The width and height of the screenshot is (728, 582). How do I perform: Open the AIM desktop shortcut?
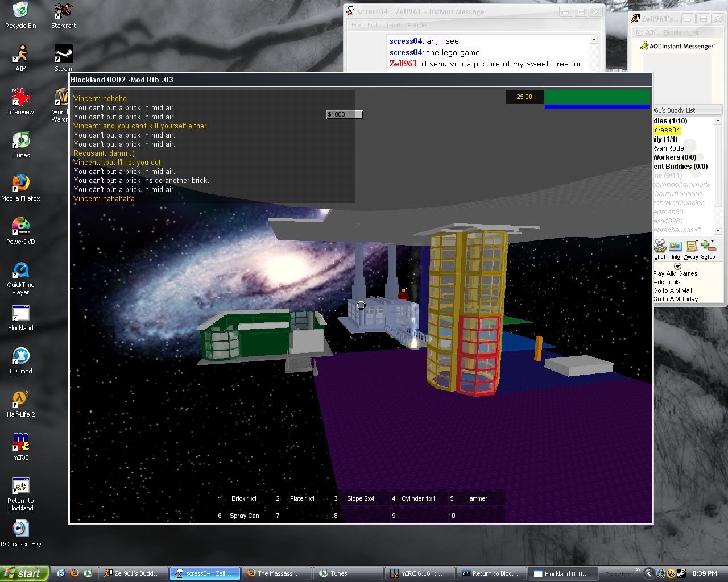20,59
